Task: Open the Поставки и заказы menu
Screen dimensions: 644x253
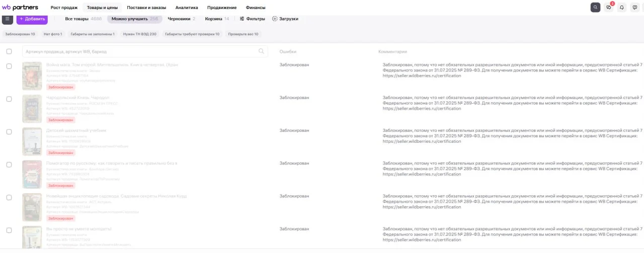Action: click(146, 8)
